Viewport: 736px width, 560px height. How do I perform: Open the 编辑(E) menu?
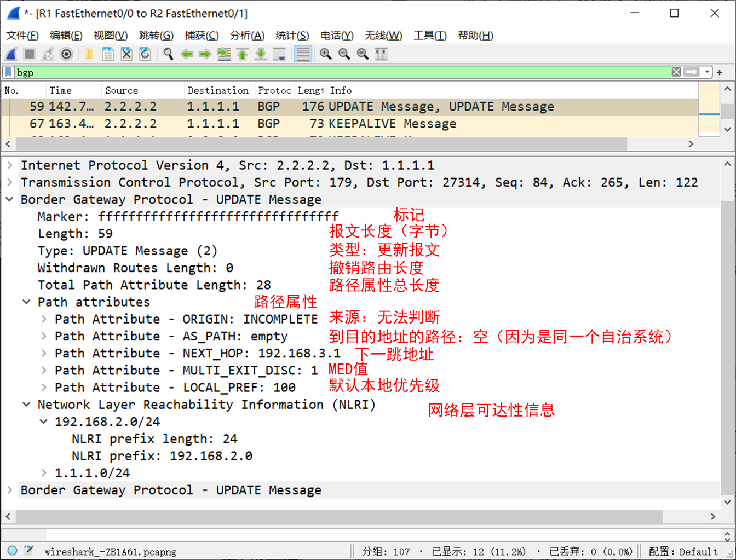[x=66, y=36]
